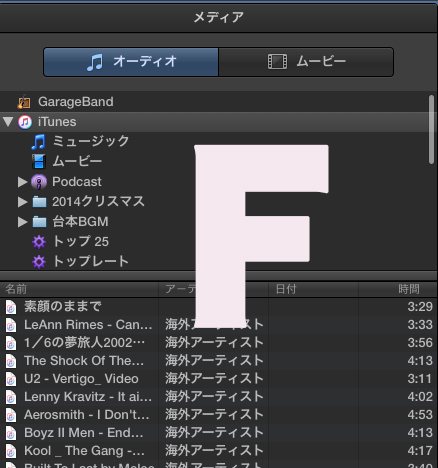Open the トップ 25 smart playlist
This screenshot has height=468, width=438.
[x=81, y=242]
